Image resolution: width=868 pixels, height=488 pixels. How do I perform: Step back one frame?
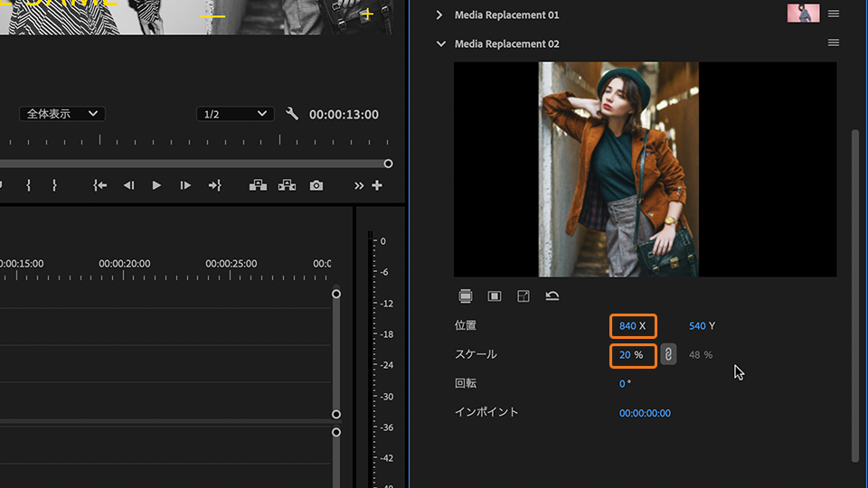pyautogui.click(x=128, y=185)
